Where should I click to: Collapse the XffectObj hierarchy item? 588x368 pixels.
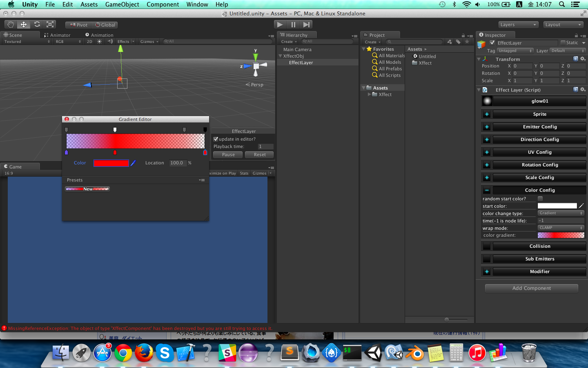click(281, 56)
